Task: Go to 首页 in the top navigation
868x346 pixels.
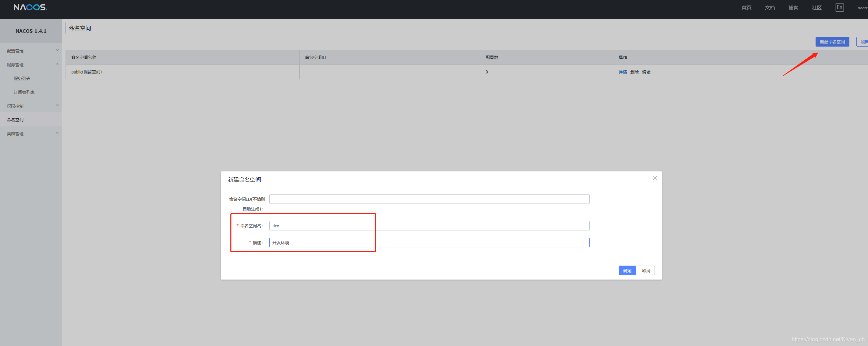Action: [x=746, y=8]
